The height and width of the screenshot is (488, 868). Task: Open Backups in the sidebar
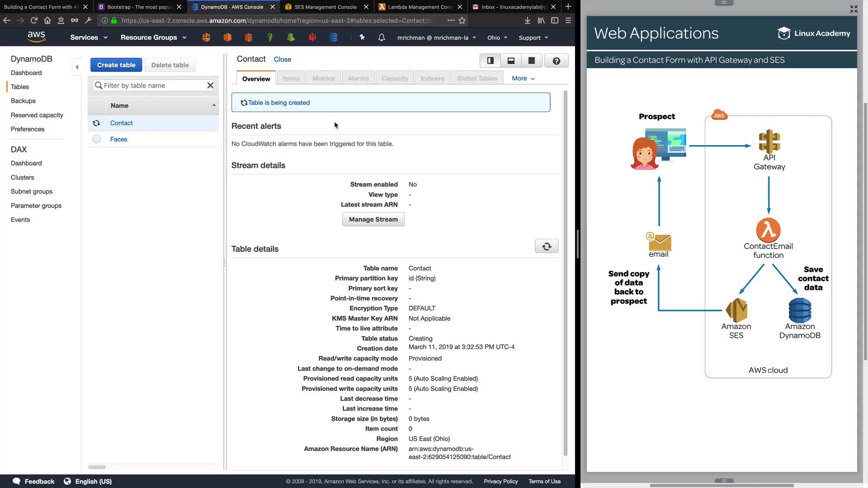[23, 101]
